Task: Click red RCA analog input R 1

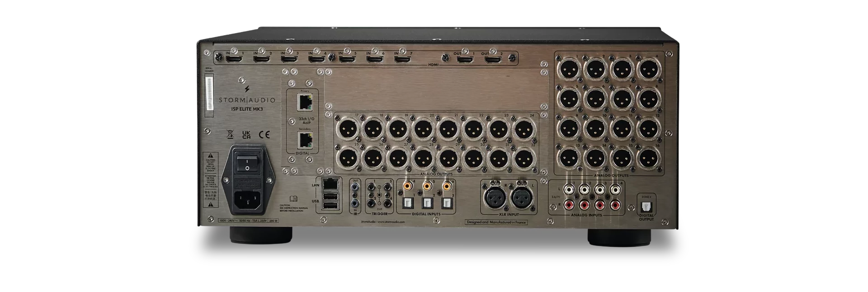Action: click(569, 205)
